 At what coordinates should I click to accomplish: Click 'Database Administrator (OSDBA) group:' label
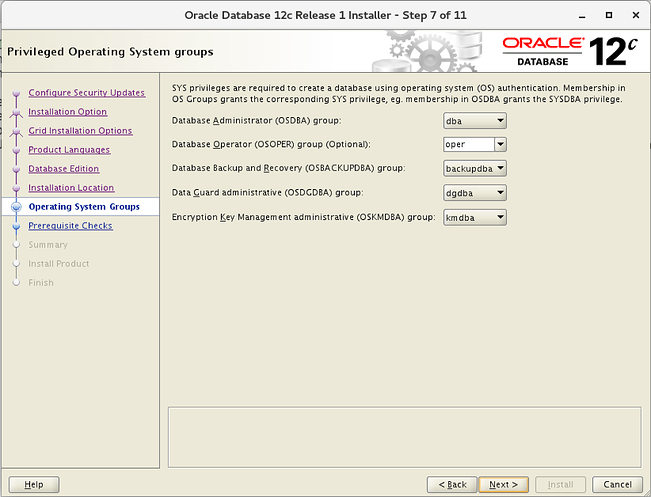257,121
